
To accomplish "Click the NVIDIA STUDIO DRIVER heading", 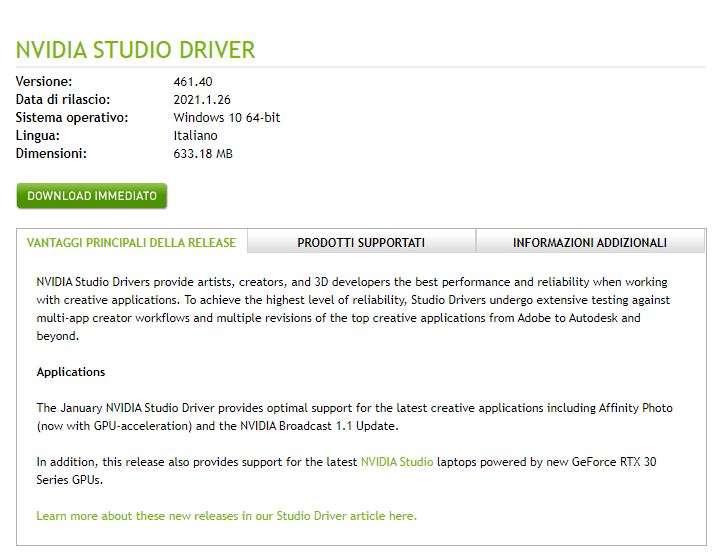I will point(135,50).
